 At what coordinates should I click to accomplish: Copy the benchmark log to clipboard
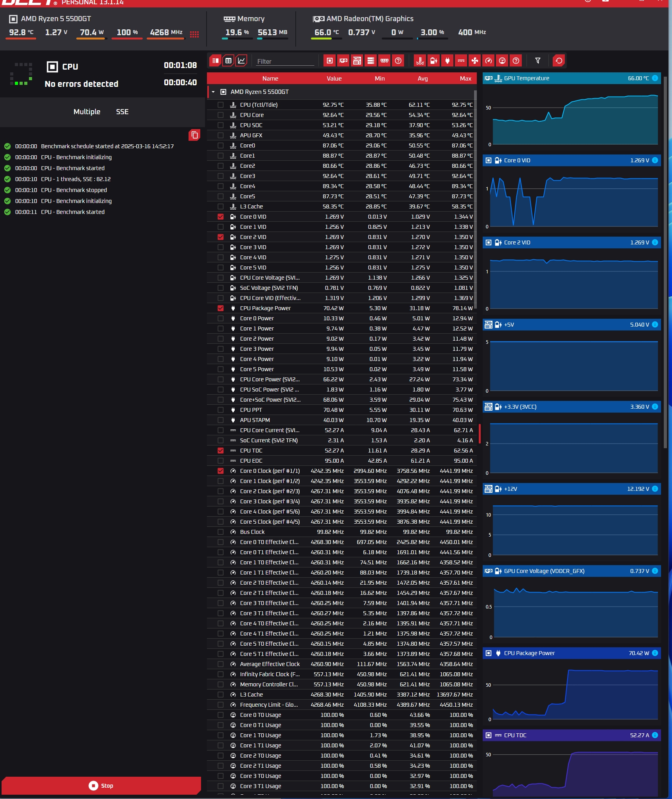(194, 135)
